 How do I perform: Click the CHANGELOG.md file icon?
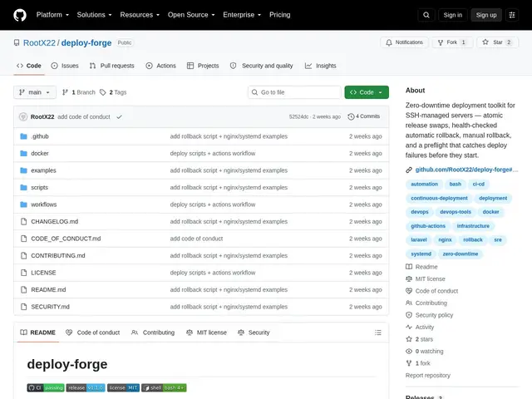pos(23,222)
